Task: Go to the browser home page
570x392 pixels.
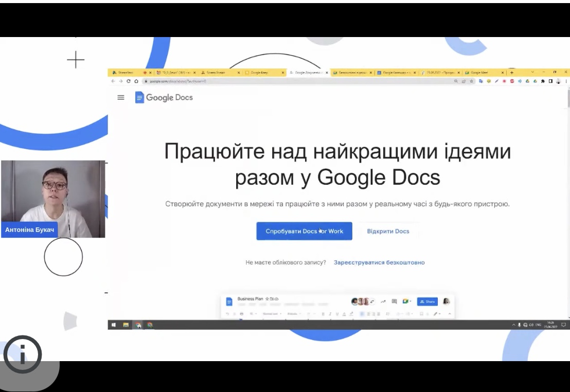Action: 136,81
